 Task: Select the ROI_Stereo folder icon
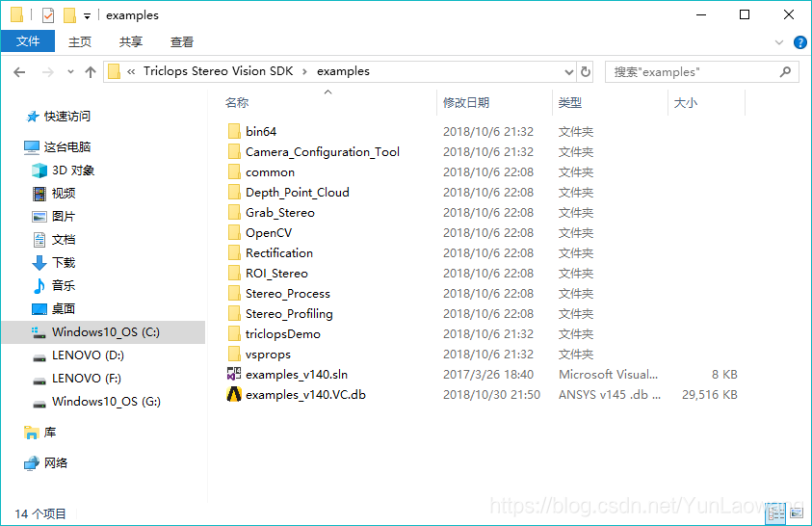pos(234,273)
